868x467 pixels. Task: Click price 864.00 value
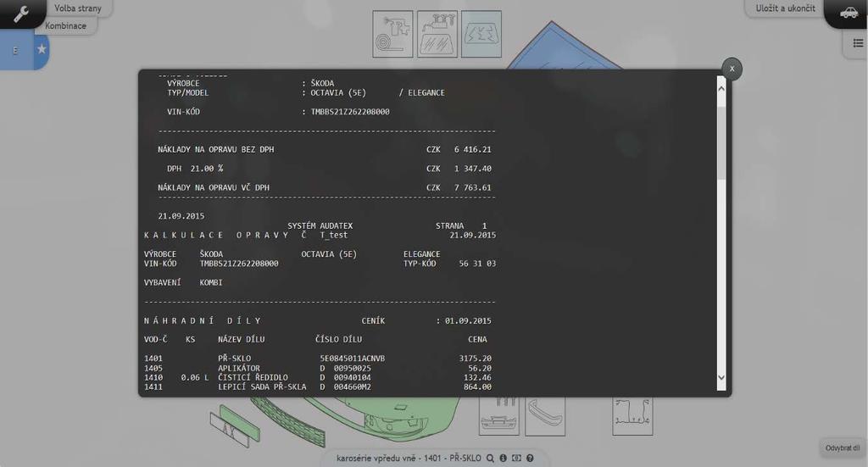(477, 386)
